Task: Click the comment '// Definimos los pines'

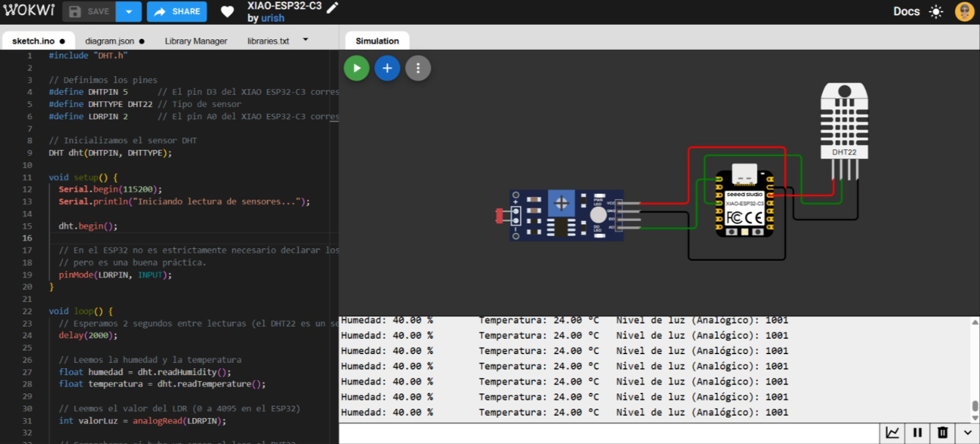Action: coord(103,80)
